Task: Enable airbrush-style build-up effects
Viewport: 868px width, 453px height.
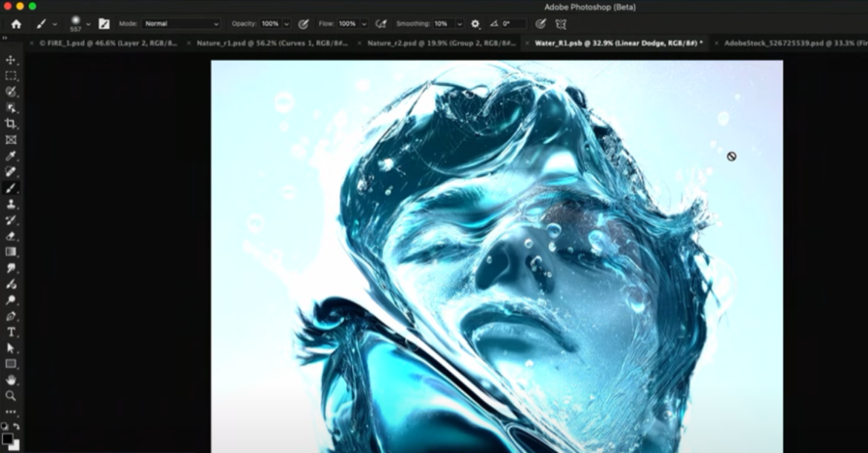Action: tap(381, 24)
